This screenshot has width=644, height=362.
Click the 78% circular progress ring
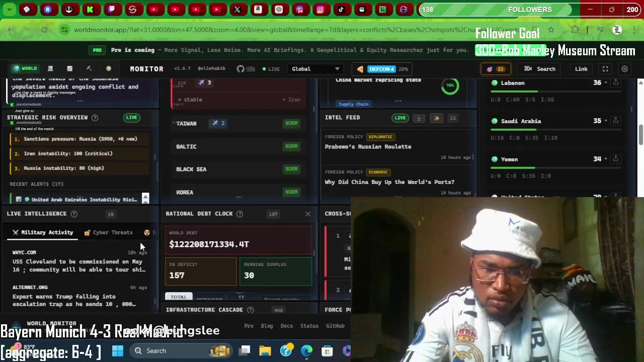point(450,85)
